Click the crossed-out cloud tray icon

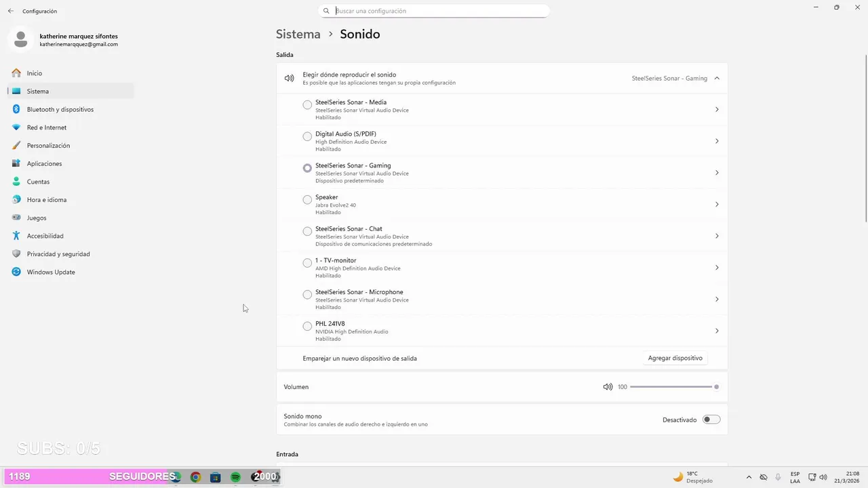click(x=764, y=477)
